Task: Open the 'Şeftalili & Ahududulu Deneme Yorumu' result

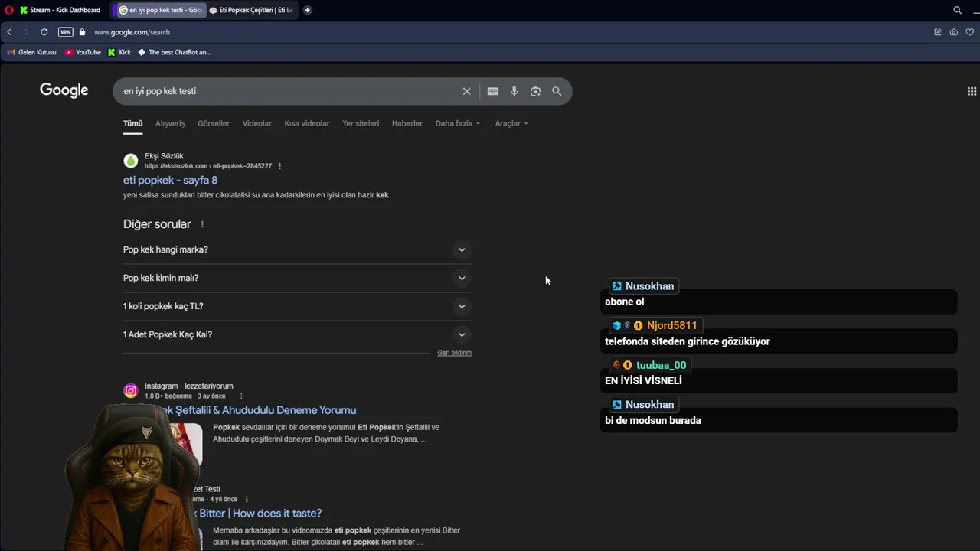Action: click(266, 410)
